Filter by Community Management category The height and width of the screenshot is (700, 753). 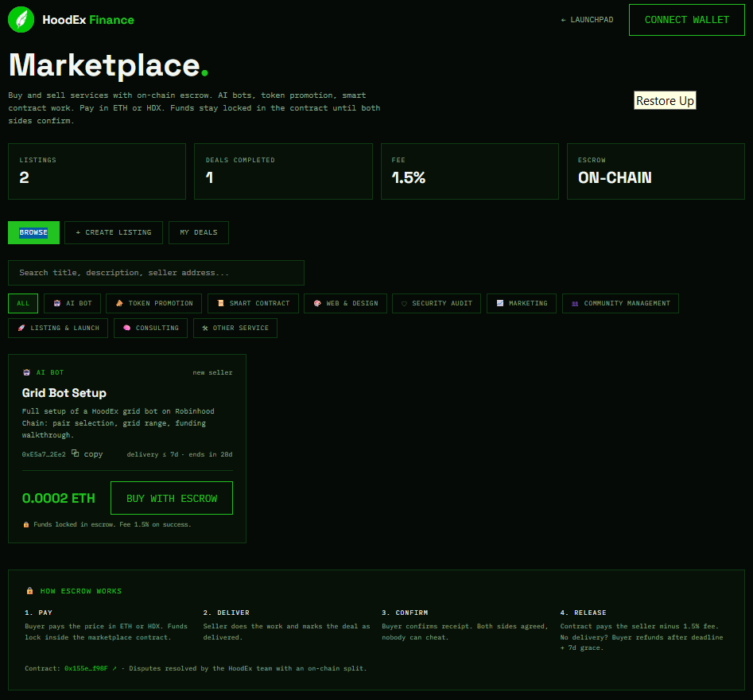pos(620,304)
